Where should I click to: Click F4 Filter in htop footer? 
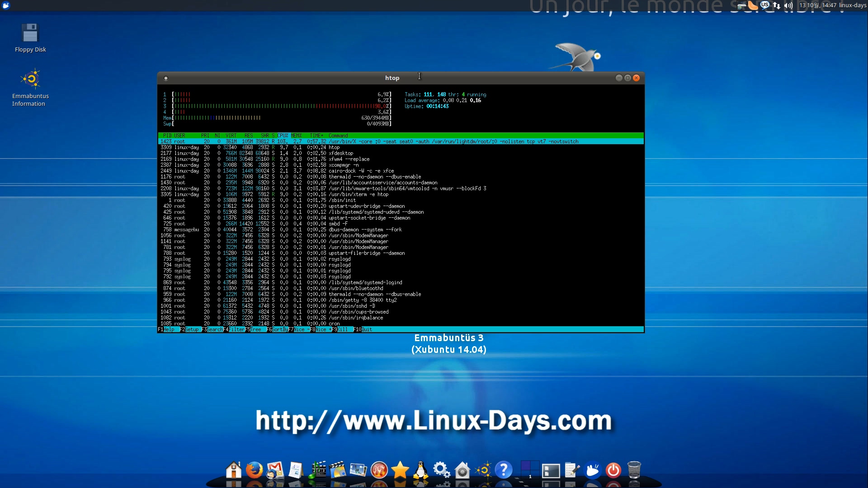[x=234, y=329]
